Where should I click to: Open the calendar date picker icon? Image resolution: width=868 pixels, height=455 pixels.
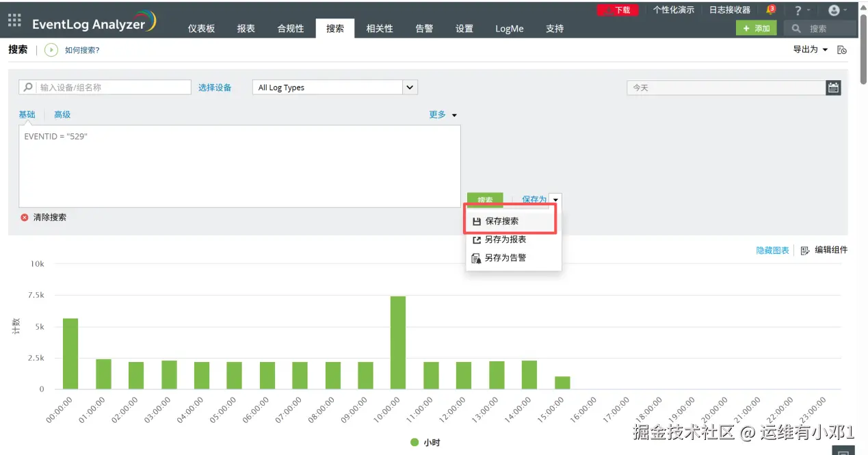[833, 88]
